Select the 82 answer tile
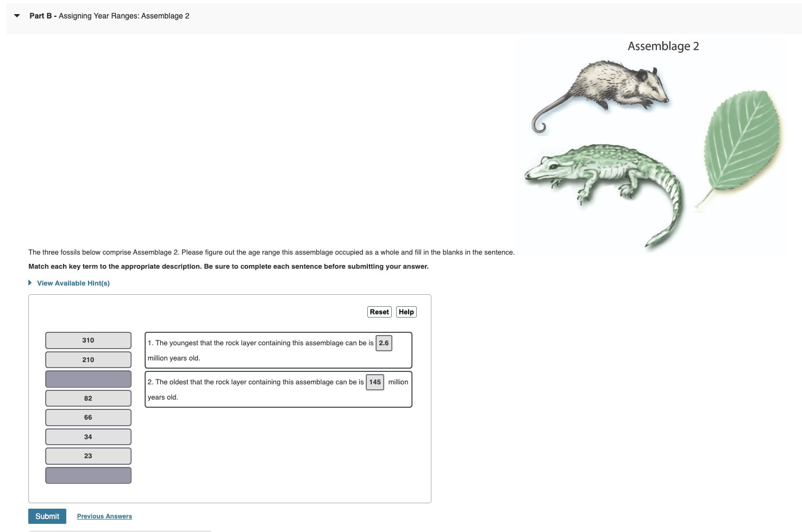Image resolution: width=802 pixels, height=532 pixels. point(87,398)
